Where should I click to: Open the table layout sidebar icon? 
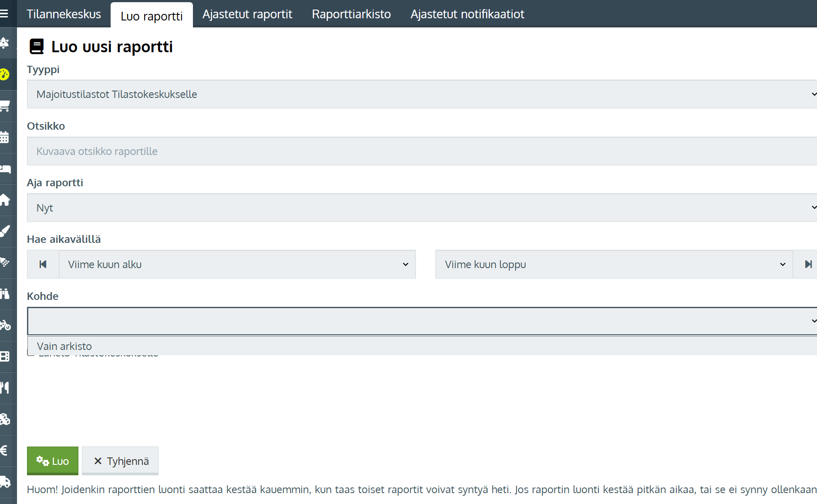[x=4, y=356]
